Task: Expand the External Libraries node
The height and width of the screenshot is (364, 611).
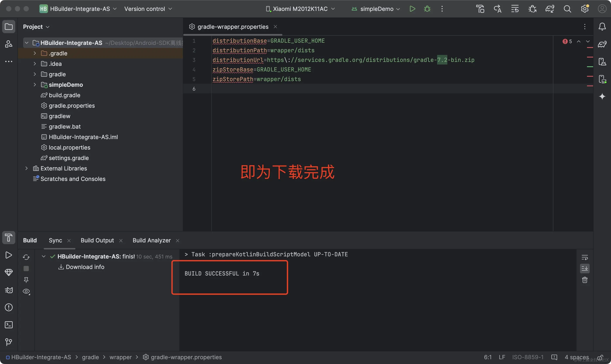Action: [27, 168]
